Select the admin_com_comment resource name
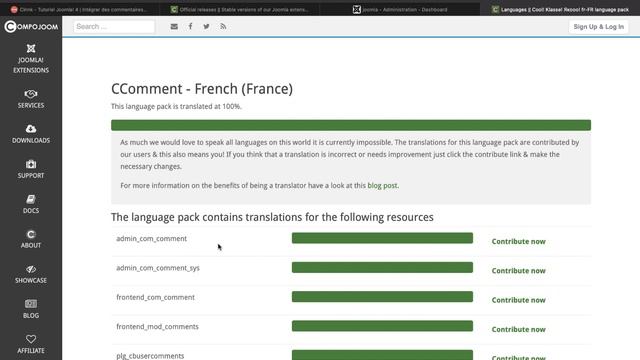This screenshot has width=640, height=360. pyautogui.click(x=151, y=239)
